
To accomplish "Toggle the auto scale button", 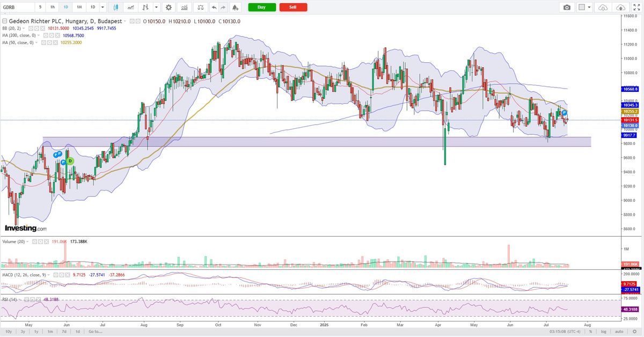I will [619, 332].
